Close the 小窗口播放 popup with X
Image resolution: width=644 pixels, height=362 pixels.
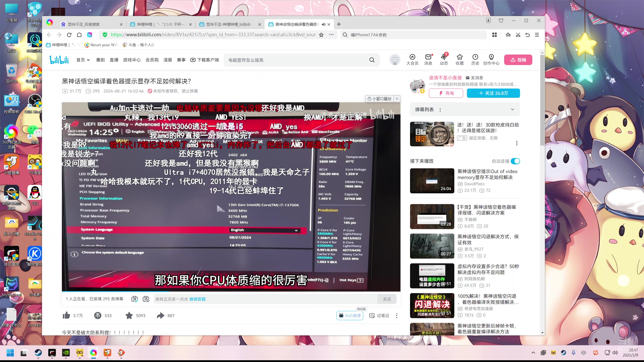click(x=397, y=99)
